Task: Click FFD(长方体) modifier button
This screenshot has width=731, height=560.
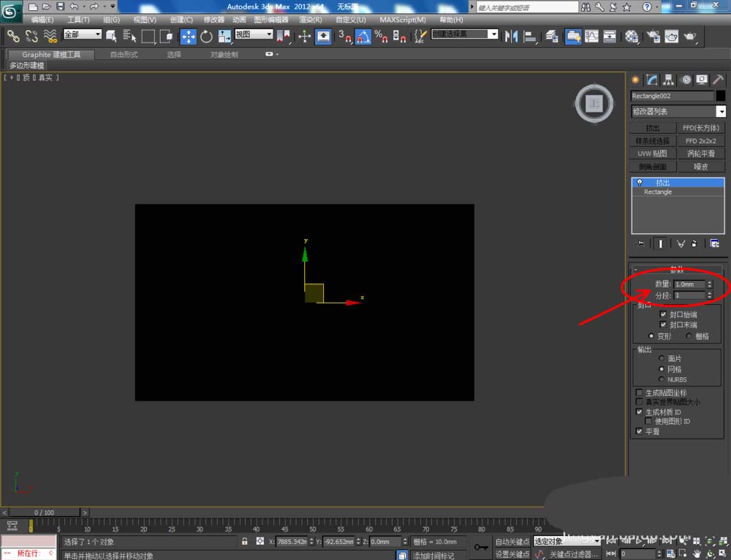Action: pos(701,128)
